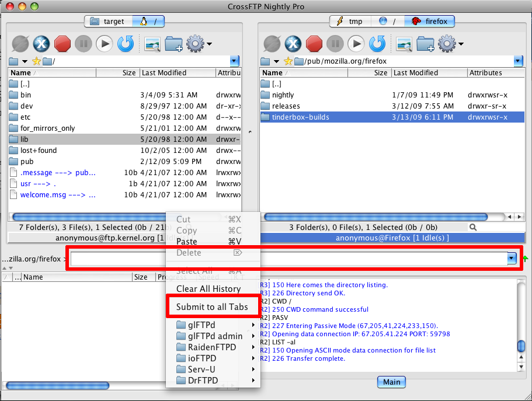Select the 'nightly' folder row
532x401 pixels.
tap(392, 95)
